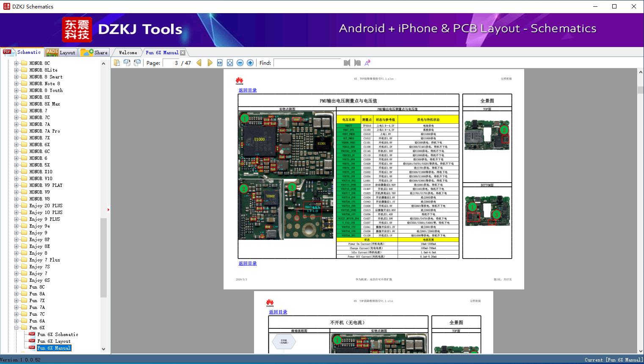Click Enjoy 8P folder icon

click(24, 239)
